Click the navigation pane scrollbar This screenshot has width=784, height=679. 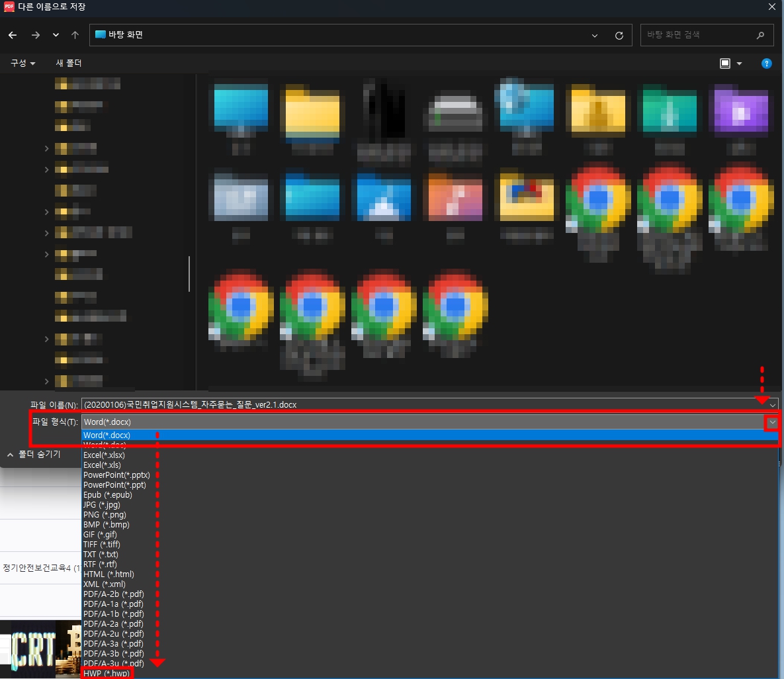[x=189, y=273]
